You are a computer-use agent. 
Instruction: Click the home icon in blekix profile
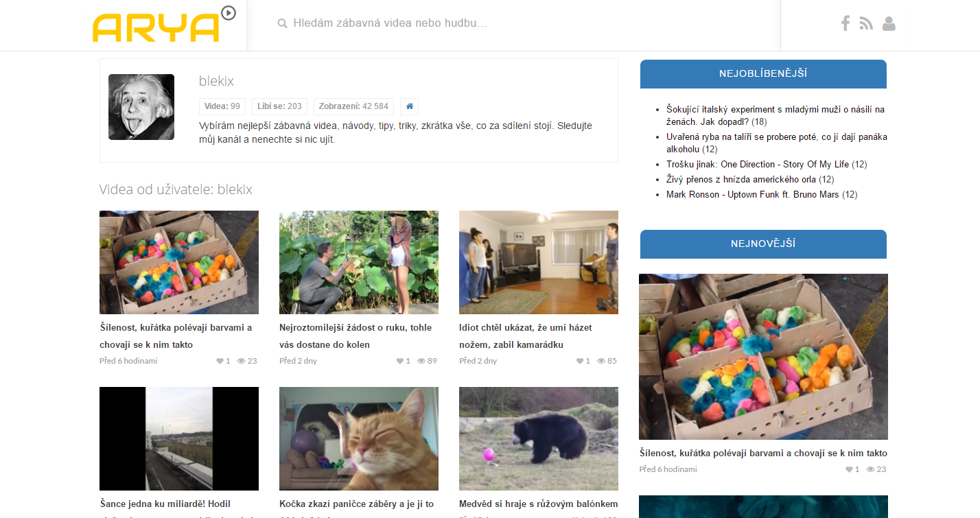coord(410,106)
